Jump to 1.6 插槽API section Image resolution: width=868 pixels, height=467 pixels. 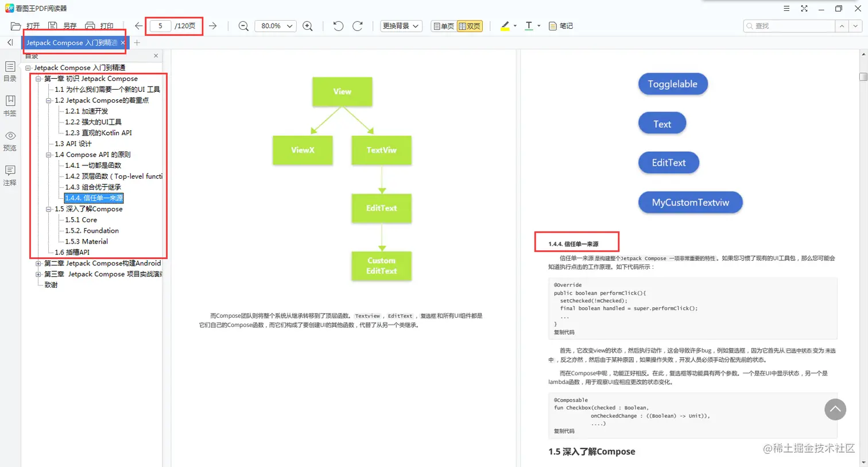pos(72,253)
